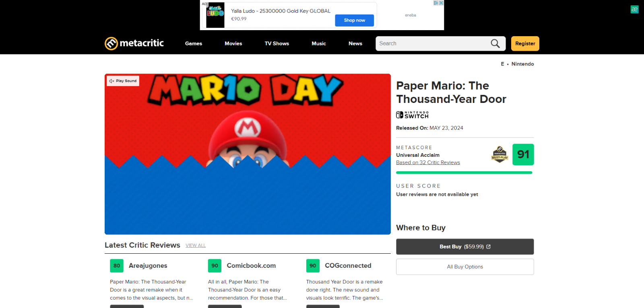Click the Metacritic logo

pyautogui.click(x=134, y=43)
